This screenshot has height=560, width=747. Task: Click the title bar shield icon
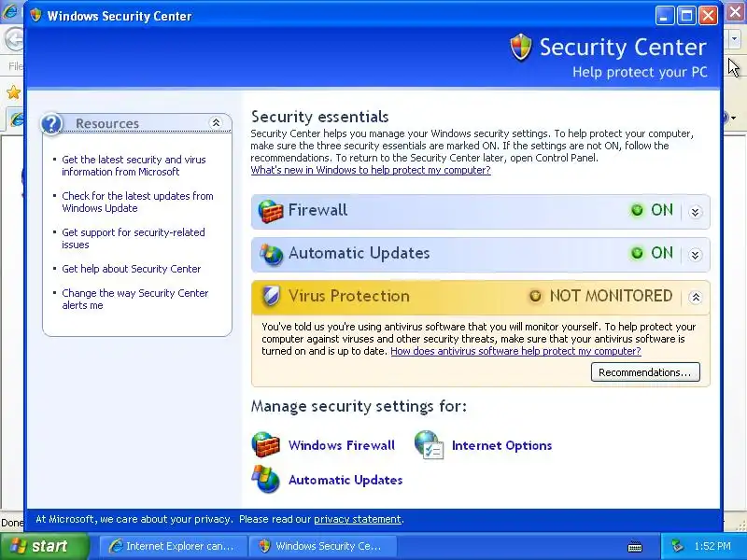click(35, 15)
